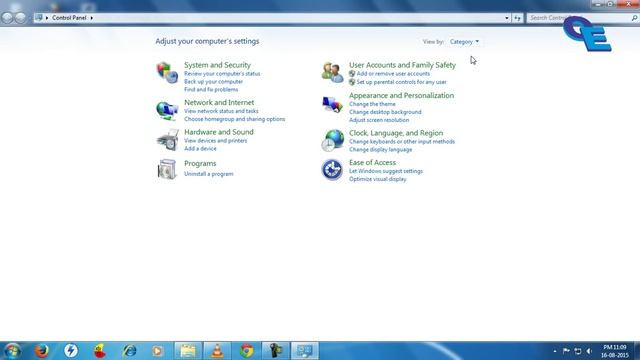Open the Action Center flag tray icon

pos(566,351)
